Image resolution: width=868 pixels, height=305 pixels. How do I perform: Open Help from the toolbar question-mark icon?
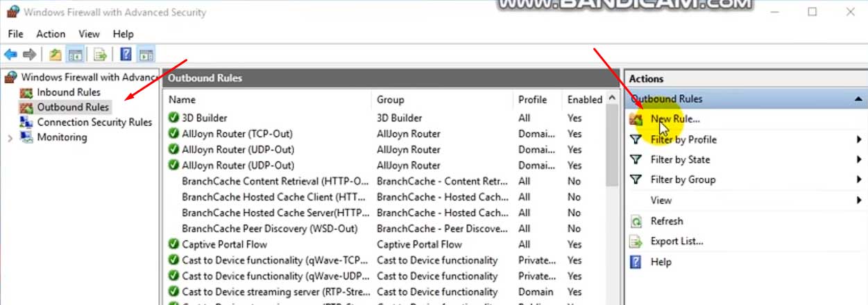126,54
